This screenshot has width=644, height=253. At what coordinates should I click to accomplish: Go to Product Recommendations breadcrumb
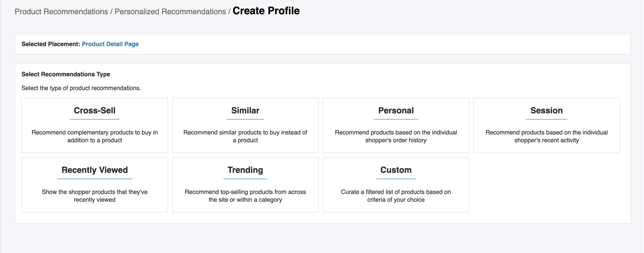coord(61,11)
